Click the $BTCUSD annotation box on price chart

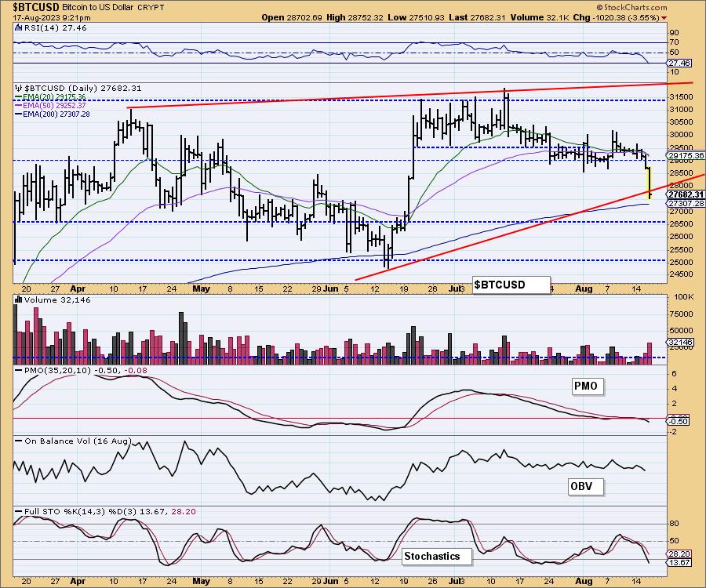(x=511, y=285)
